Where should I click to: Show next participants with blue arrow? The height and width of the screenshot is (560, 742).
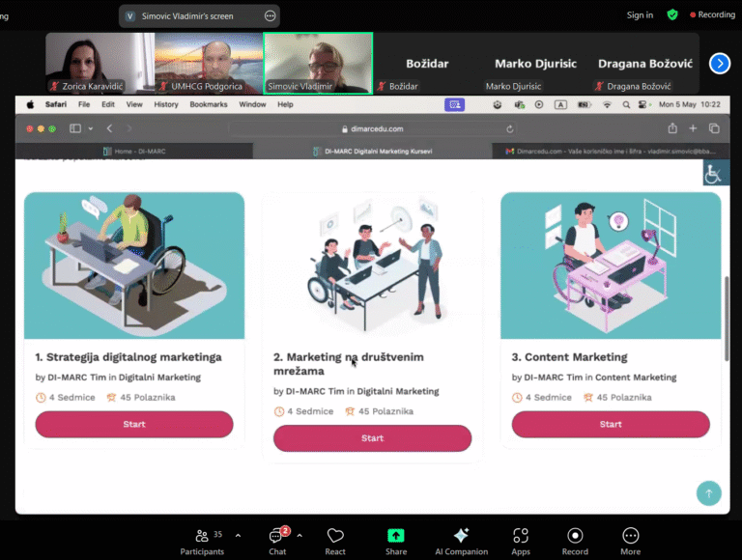(x=720, y=63)
